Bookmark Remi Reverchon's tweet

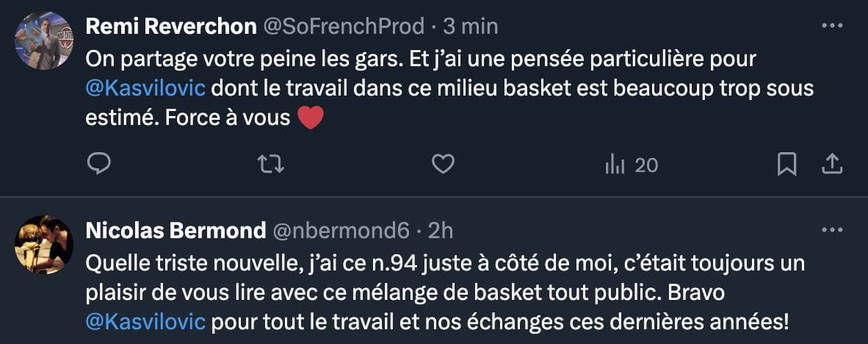click(786, 165)
